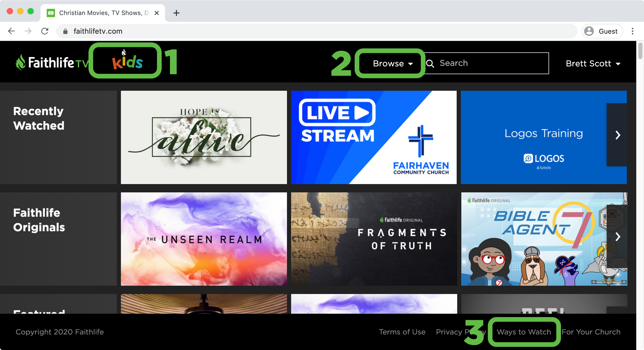The height and width of the screenshot is (350, 644).
Task: View site info via lock icon
Action: 65,31
